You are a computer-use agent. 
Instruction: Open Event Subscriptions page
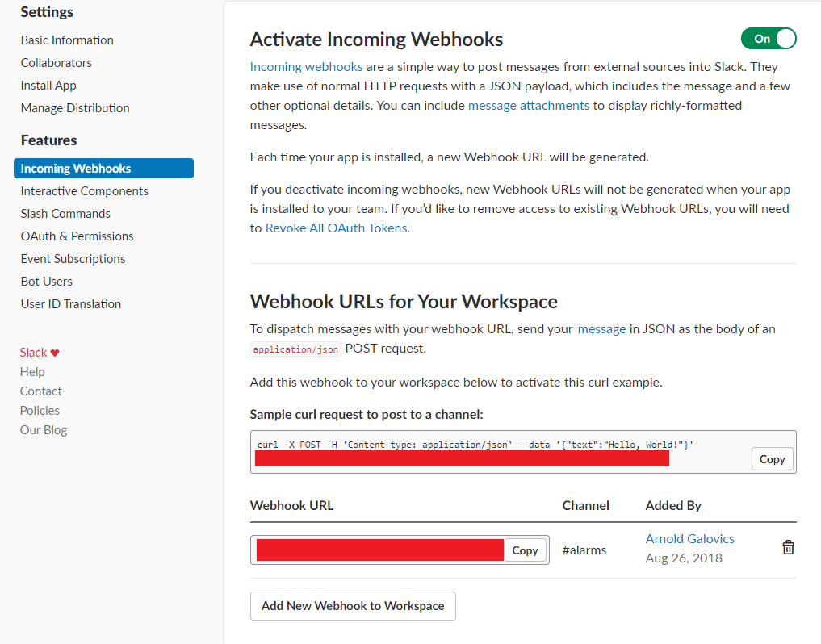73,258
